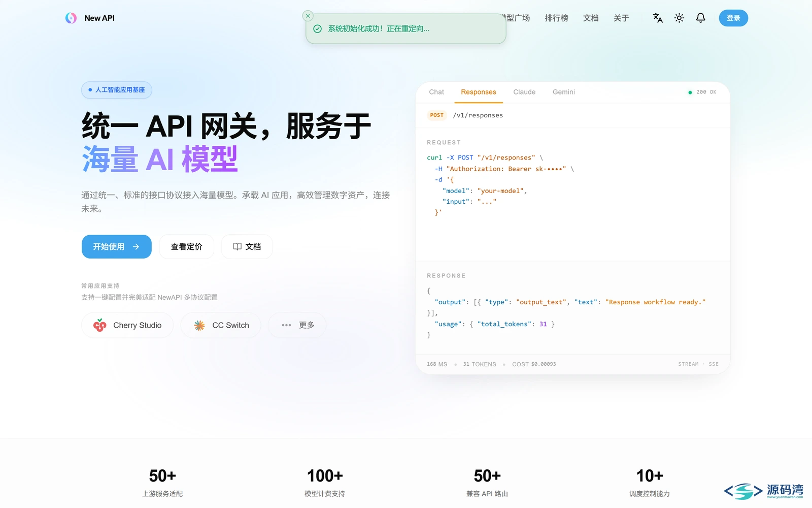Image resolution: width=812 pixels, height=508 pixels.
Task: Click the 查看定价 button
Action: pos(186,246)
